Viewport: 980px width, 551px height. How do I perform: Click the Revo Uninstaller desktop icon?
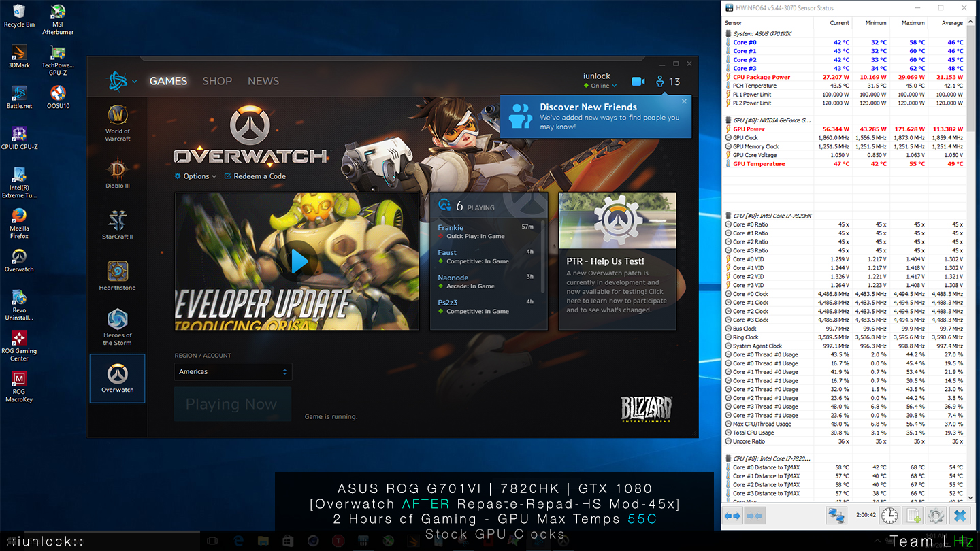point(19,305)
